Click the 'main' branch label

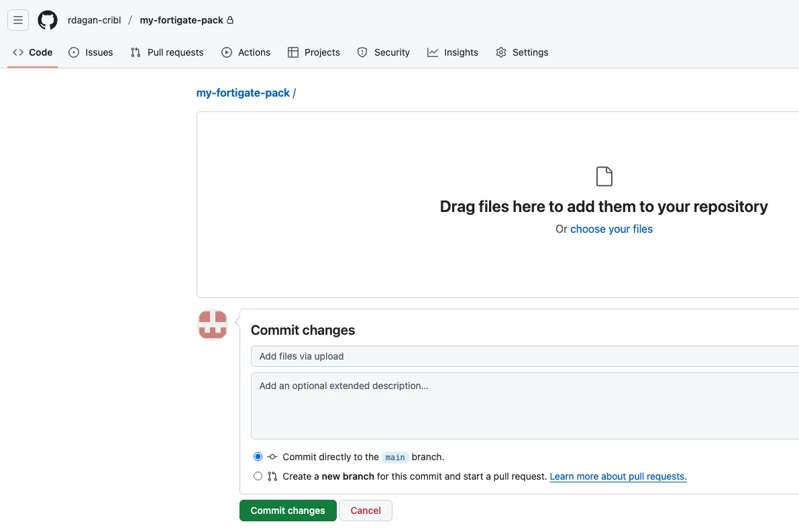[x=395, y=457]
